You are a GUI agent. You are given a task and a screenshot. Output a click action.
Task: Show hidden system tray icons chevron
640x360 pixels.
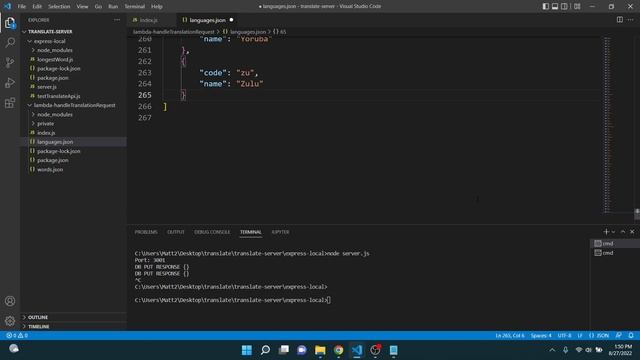pos(552,350)
